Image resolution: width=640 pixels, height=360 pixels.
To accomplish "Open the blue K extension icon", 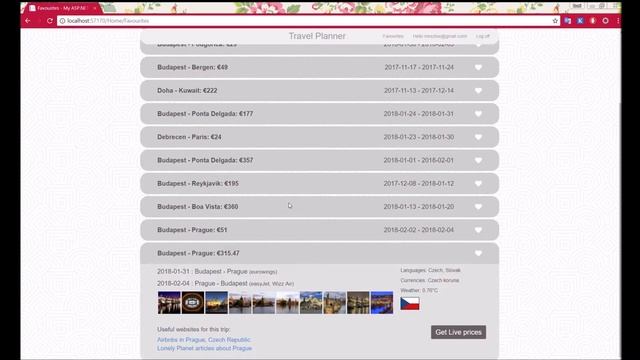I will (580, 21).
